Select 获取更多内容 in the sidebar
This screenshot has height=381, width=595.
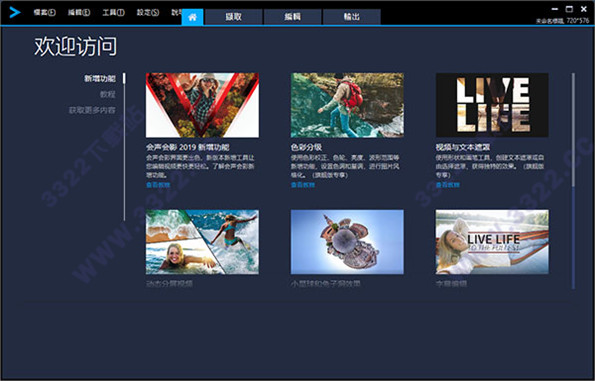pos(92,110)
